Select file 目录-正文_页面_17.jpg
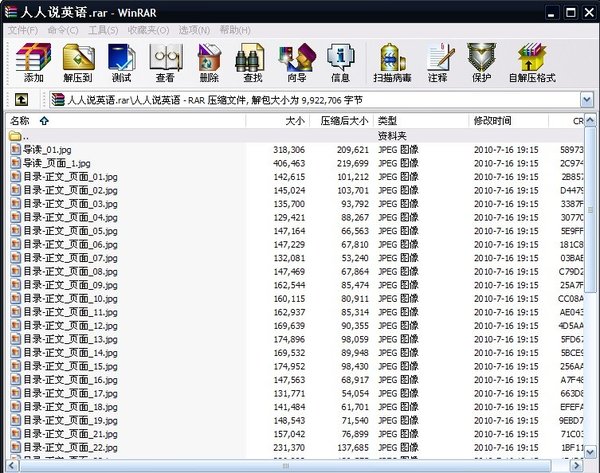Viewport: 600px width, 473px height. pyautogui.click(x=70, y=393)
